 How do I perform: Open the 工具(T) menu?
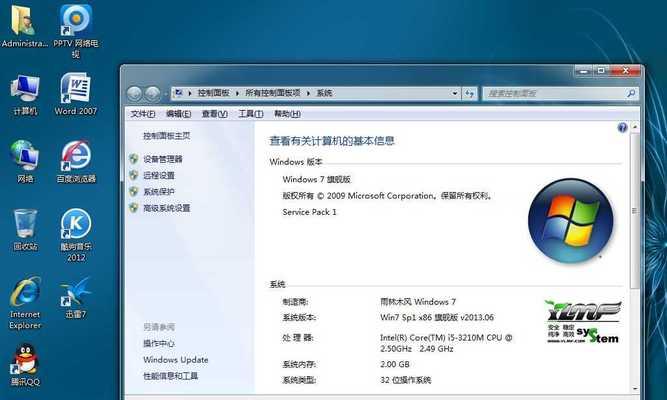pos(251,114)
